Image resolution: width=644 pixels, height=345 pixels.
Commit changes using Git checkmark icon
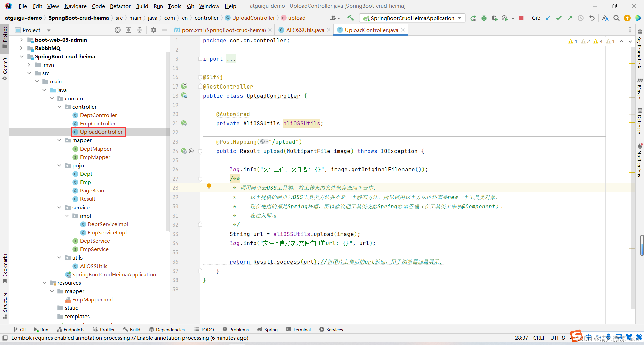tap(559, 18)
